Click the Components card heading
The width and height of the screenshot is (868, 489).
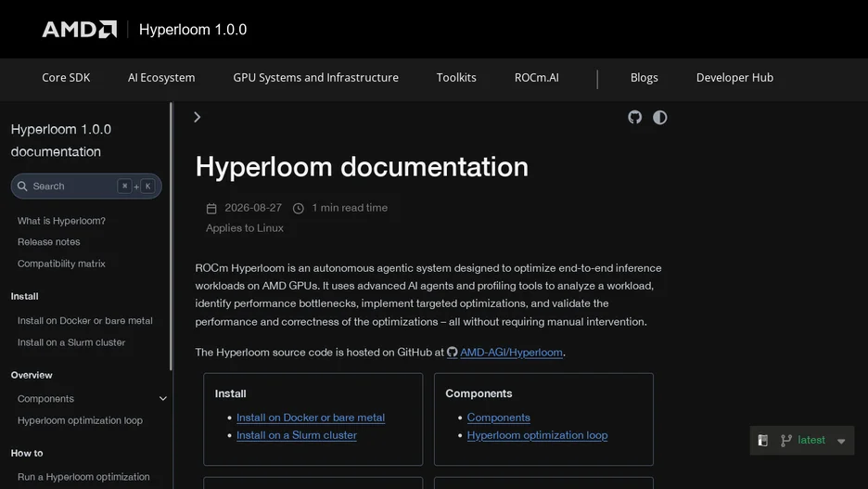[479, 393]
